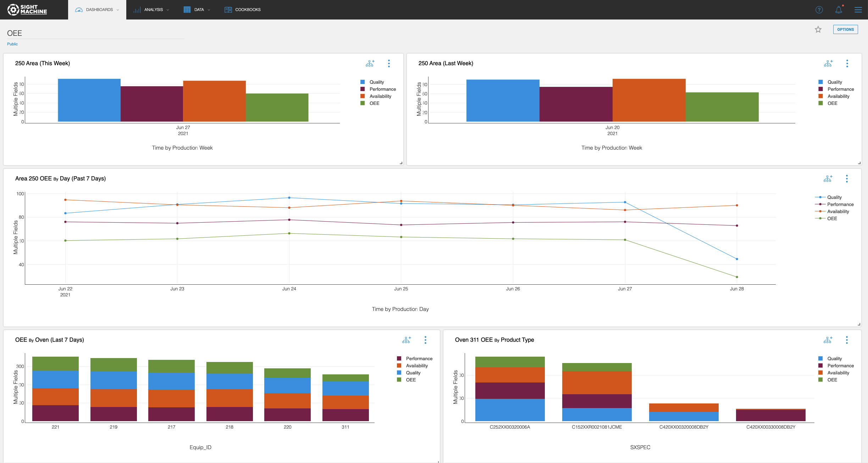Click the OEE dashboard title field
The height and width of the screenshot is (463, 868).
click(96, 33)
